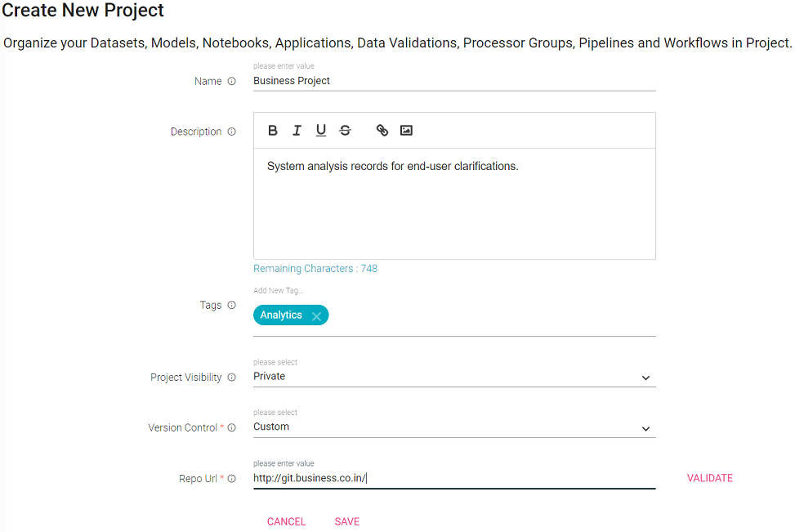Expand the Project Visibility dropdown
This screenshot has width=795, height=532.
(x=645, y=378)
